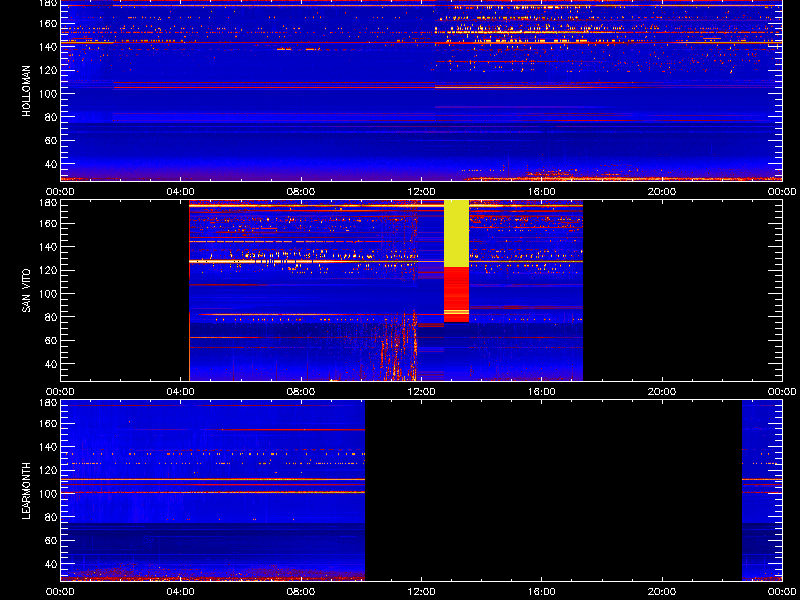Pick the 12:00 time label under Learmonth plot
This screenshot has height=600, width=800.
click(421, 592)
